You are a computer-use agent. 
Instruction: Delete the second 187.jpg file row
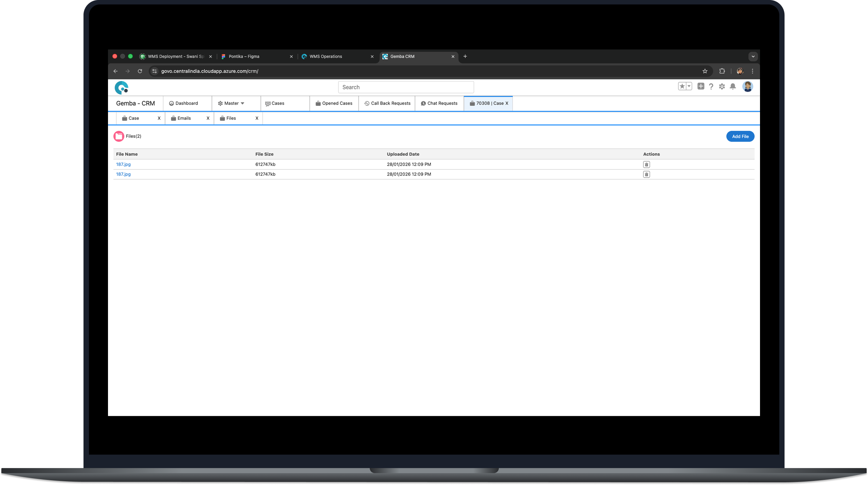[646, 174]
